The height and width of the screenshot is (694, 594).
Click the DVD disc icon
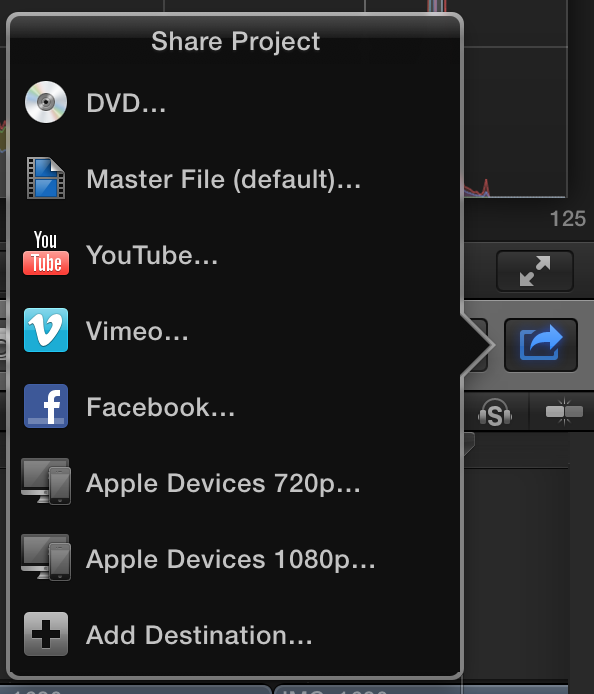[46, 102]
